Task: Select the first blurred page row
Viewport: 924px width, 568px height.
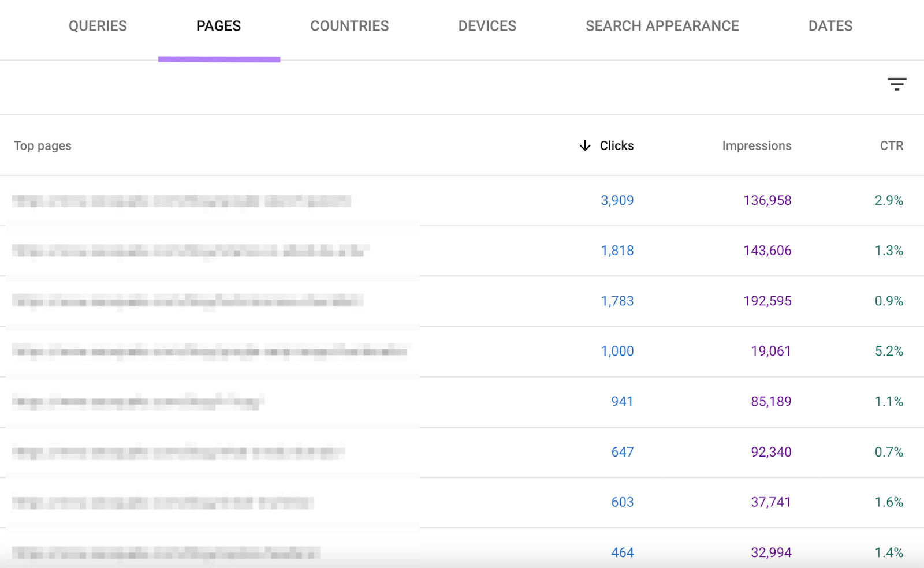Action: point(182,200)
